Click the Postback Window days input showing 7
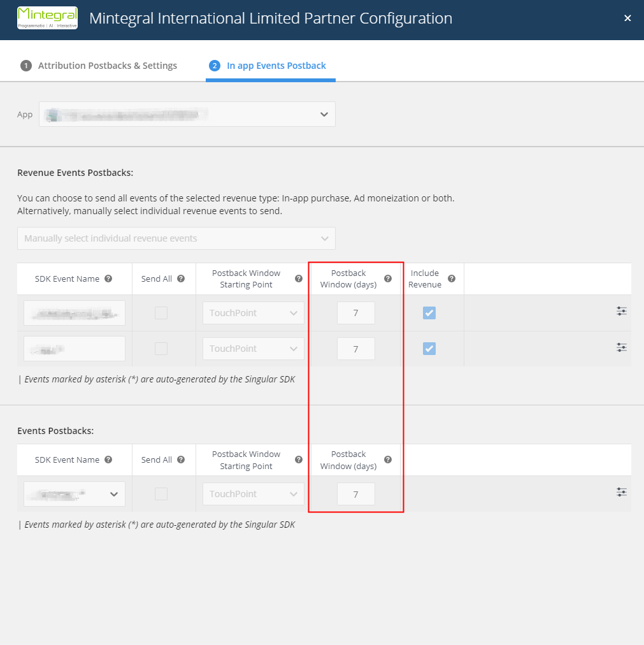The image size is (644, 645). tap(356, 313)
